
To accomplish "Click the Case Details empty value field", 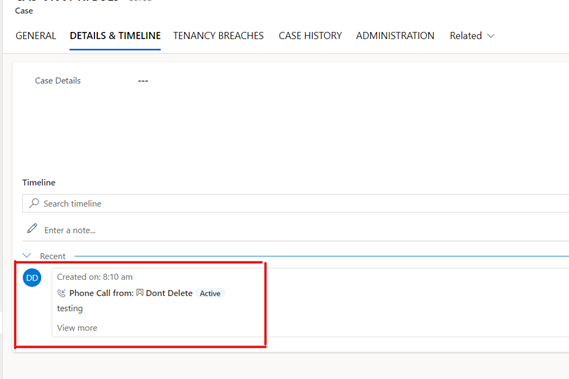I will 143,81.
